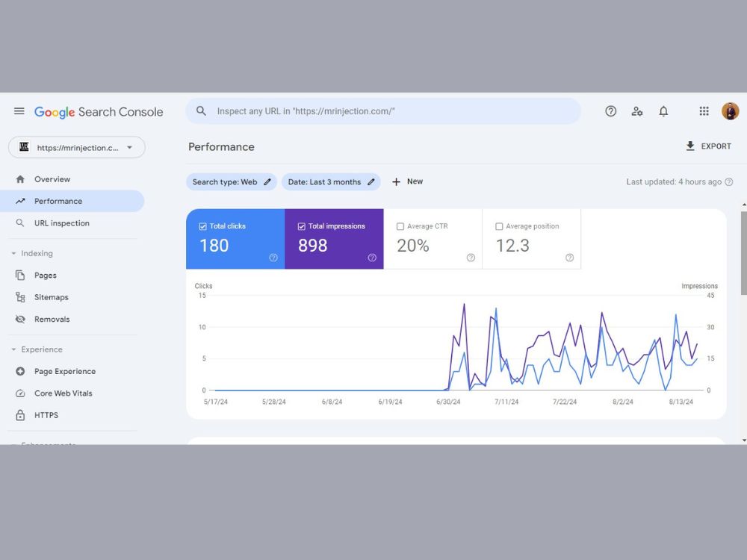Click the scrollbar up arrow
Viewport: 747px width, 560px height.
pyautogui.click(x=744, y=205)
